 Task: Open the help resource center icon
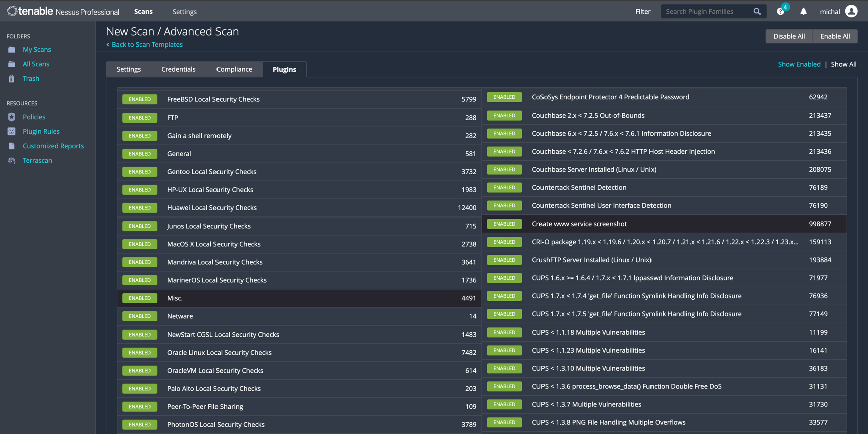[x=781, y=11]
